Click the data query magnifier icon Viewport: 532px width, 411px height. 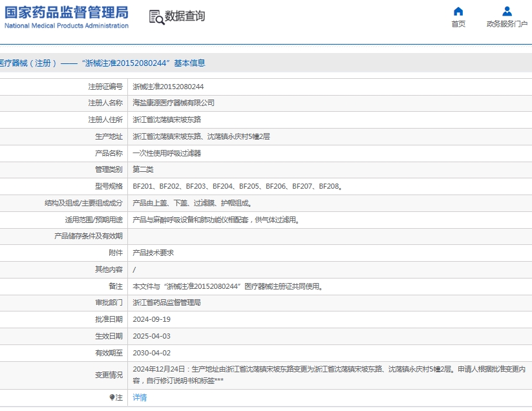156,17
